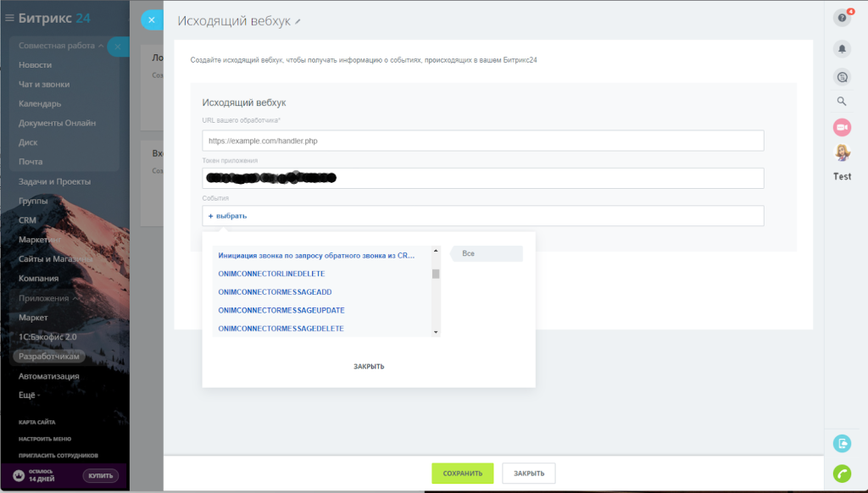Collapse the Совместная работа section
This screenshot has width=868, height=493.
[101, 46]
